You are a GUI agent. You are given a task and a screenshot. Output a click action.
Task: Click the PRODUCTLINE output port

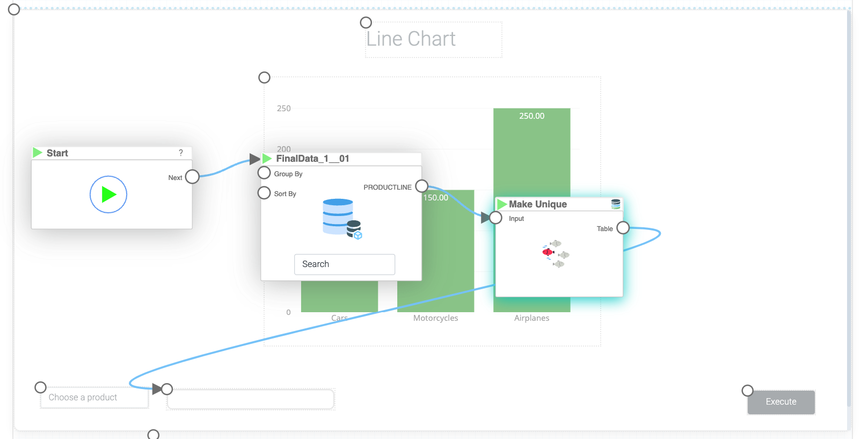click(422, 186)
